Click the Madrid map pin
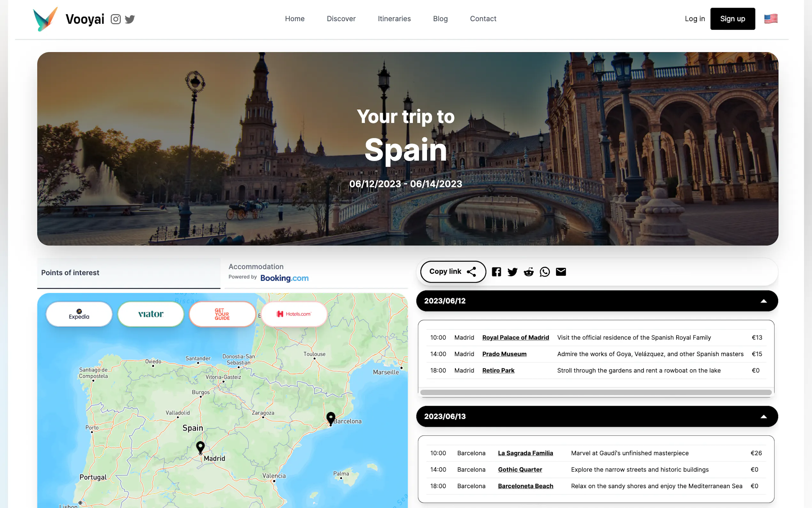This screenshot has height=508, width=812. [200, 447]
